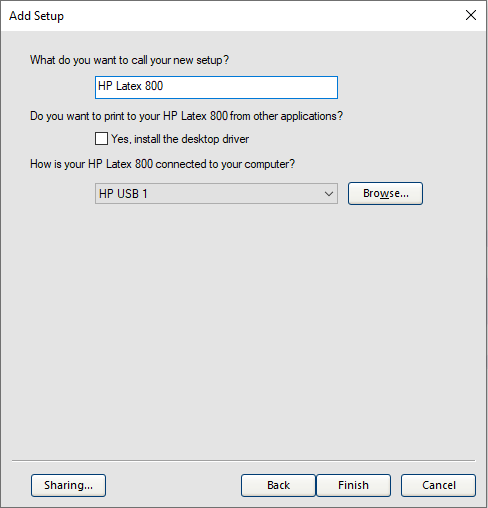Image resolution: width=488 pixels, height=508 pixels.
Task: Go Back to the previous setup step
Action: tap(278, 485)
